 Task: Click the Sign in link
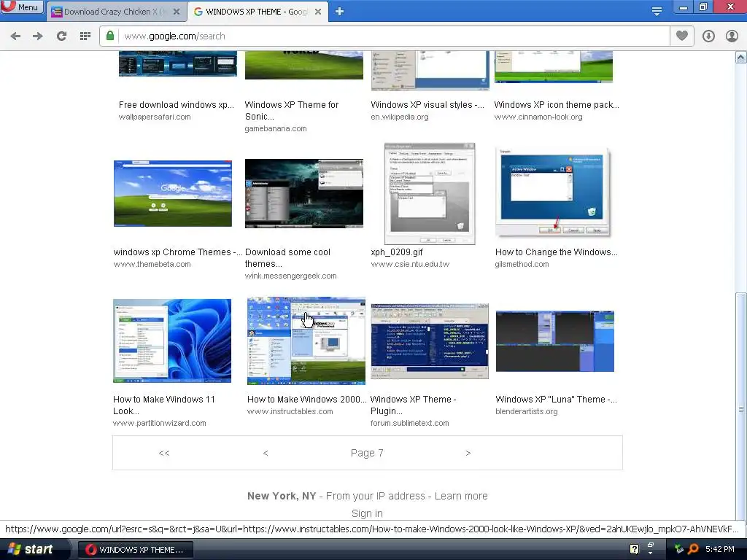[x=367, y=513]
